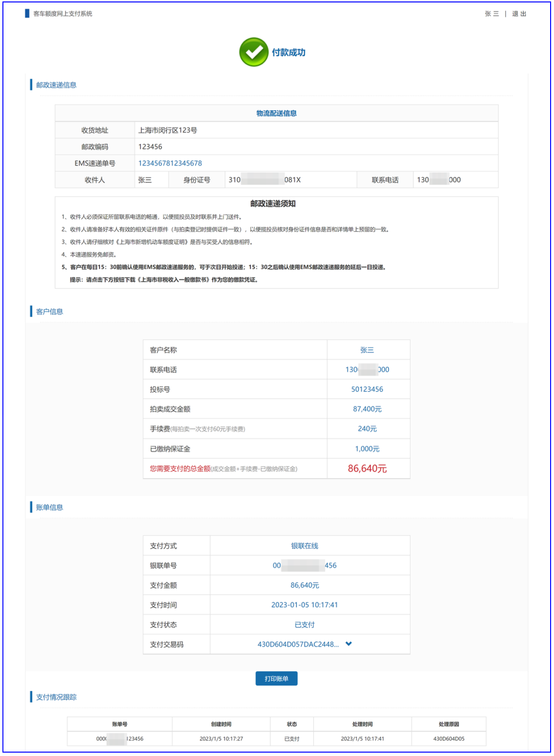The height and width of the screenshot is (756, 554).
Task: Click the 投标号 value 50123456
Action: [x=367, y=389]
